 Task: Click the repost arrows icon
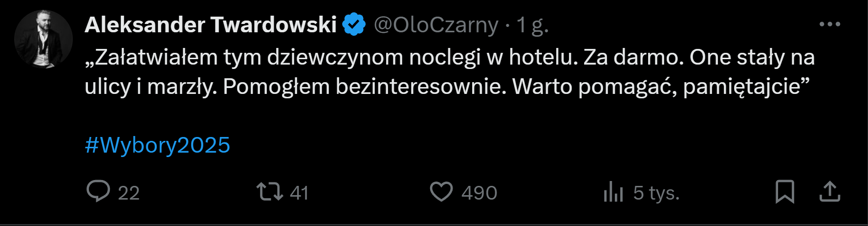270,192
